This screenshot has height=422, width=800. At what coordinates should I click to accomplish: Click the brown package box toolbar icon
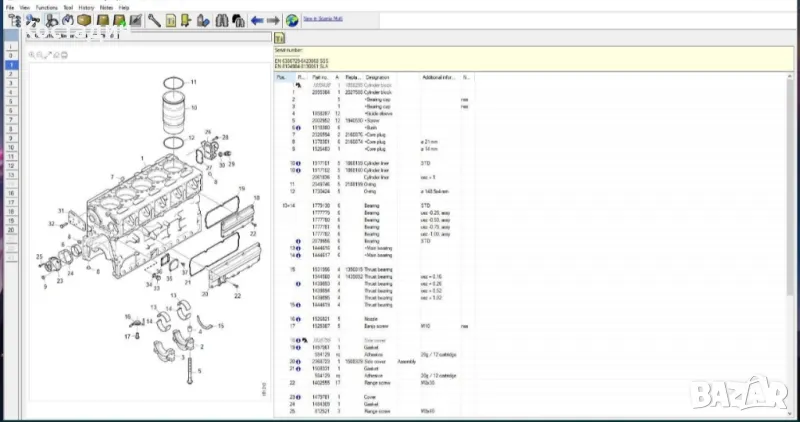[x=84, y=20]
